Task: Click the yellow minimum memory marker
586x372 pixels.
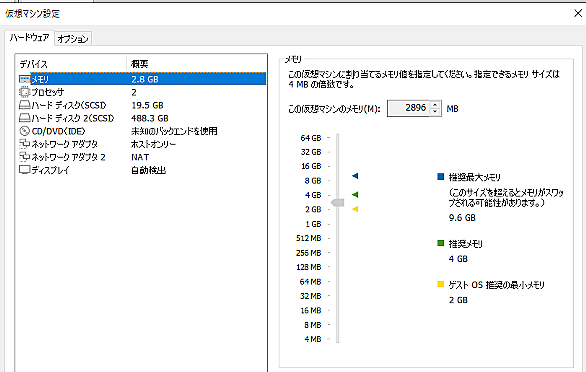Action: pyautogui.click(x=355, y=209)
